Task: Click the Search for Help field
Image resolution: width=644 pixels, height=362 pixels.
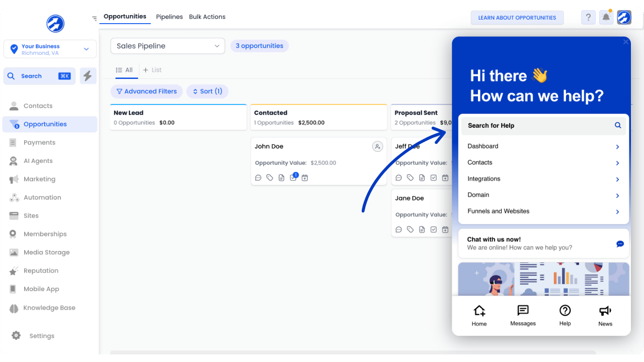Action: point(538,126)
